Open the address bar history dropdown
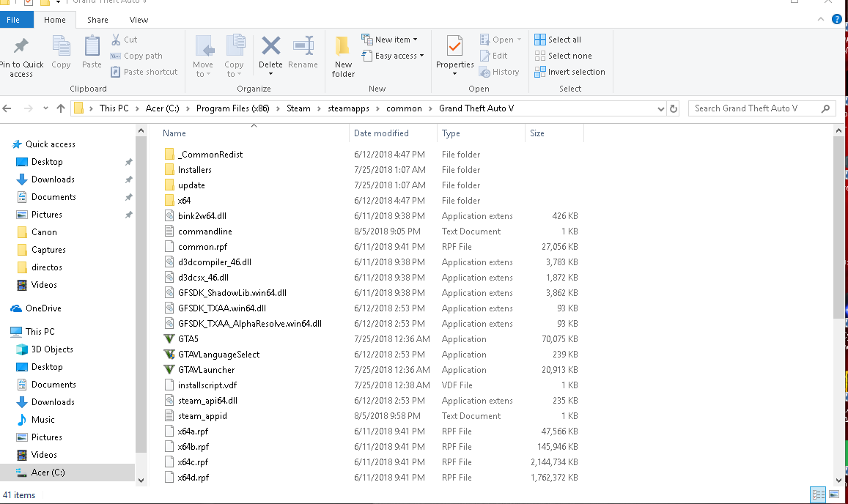This screenshot has width=848, height=504. pos(660,108)
